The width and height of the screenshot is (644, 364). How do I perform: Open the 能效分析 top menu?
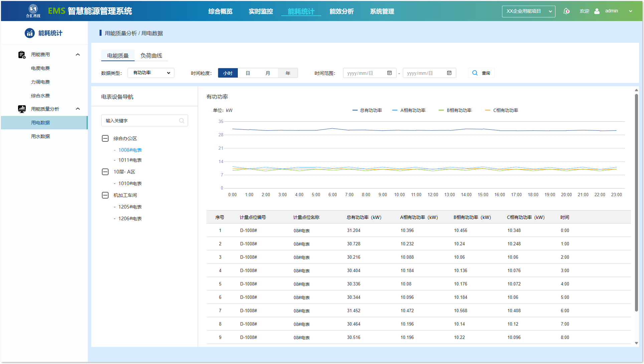coord(341,11)
